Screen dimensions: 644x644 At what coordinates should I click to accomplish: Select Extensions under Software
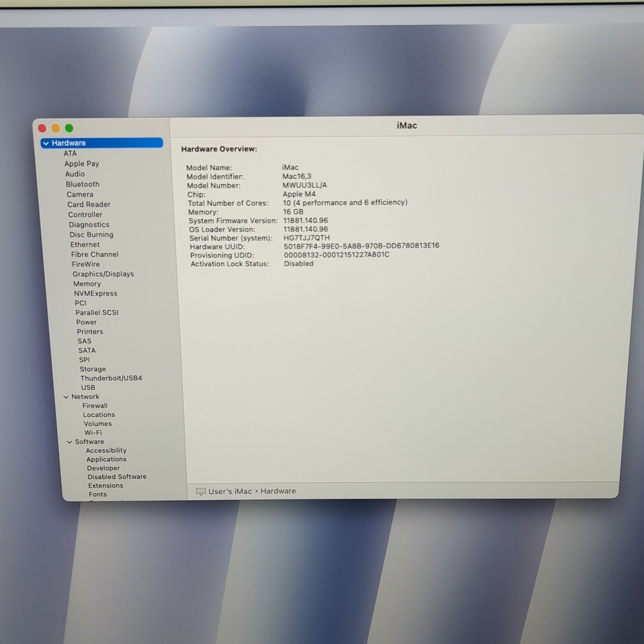coord(106,486)
